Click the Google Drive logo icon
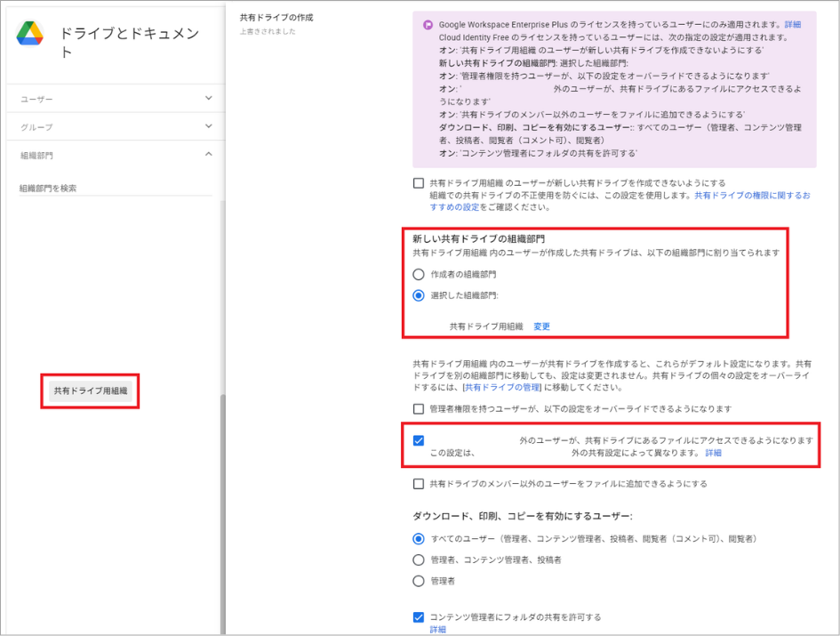 [30, 34]
